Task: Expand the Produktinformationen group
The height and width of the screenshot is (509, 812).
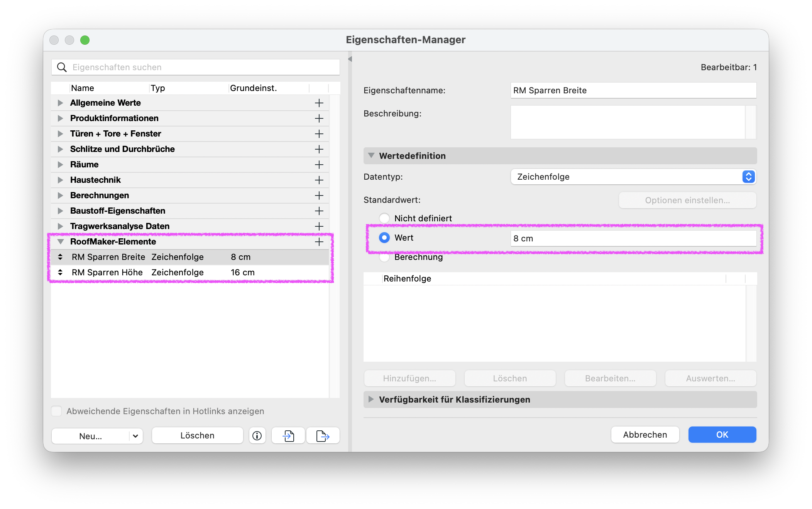Action: (x=60, y=118)
